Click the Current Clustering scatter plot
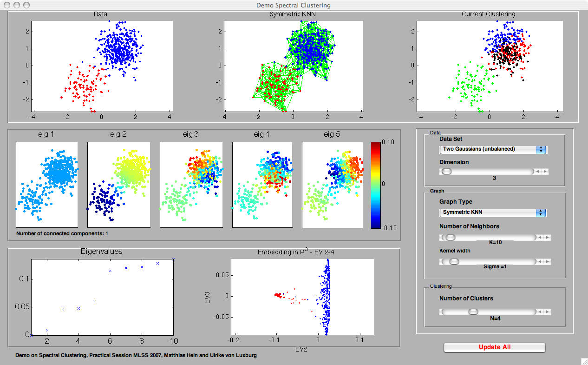588x365 pixels. click(x=490, y=66)
